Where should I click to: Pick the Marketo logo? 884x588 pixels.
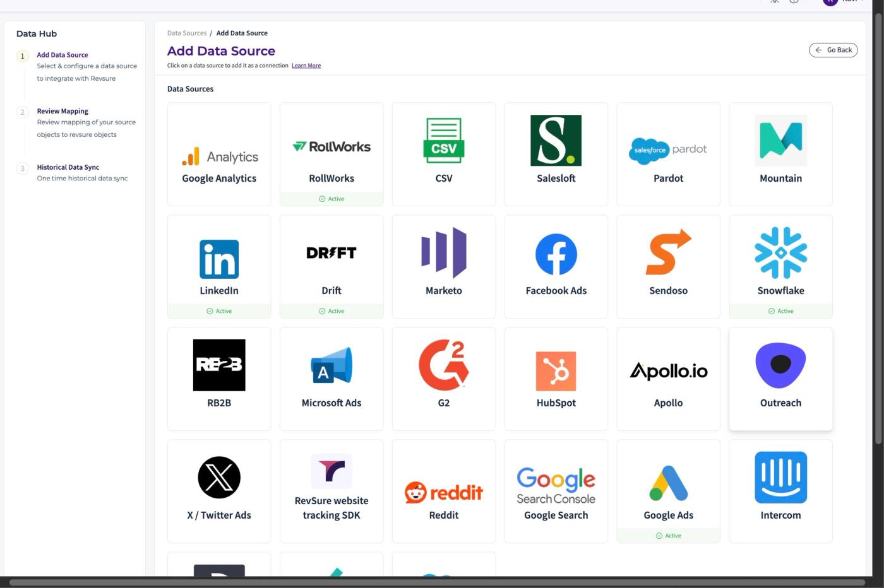point(444,253)
